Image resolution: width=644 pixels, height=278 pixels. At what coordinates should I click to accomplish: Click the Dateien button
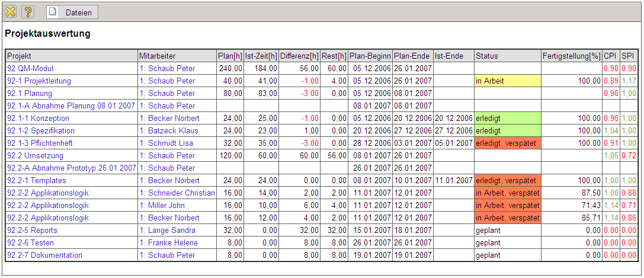point(72,12)
